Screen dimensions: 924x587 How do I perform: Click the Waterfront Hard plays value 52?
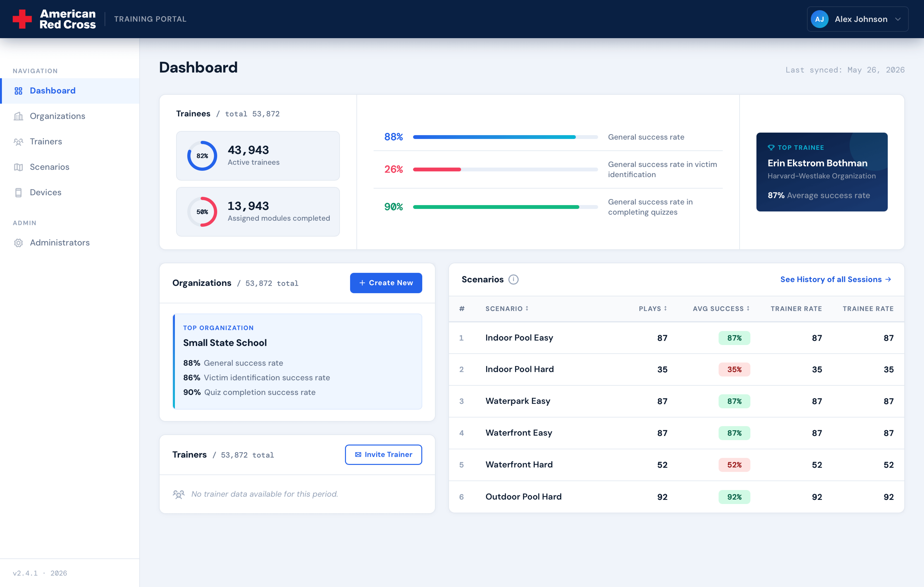pos(662,465)
